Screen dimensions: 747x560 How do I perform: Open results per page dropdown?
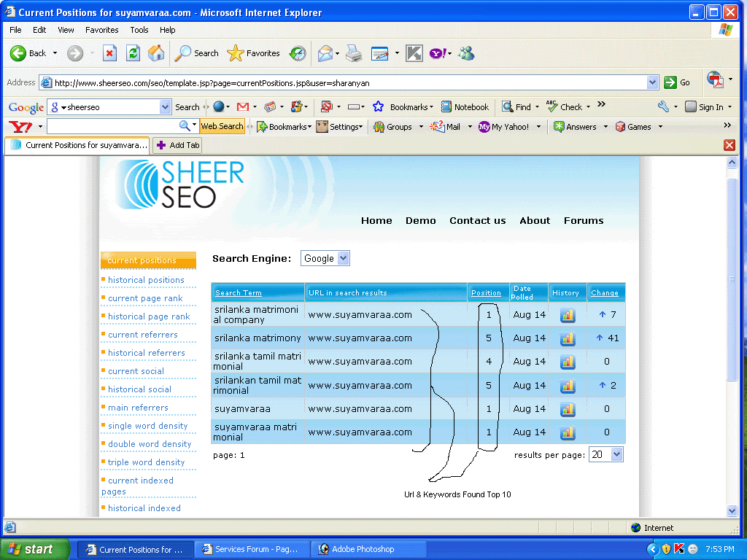(616, 454)
